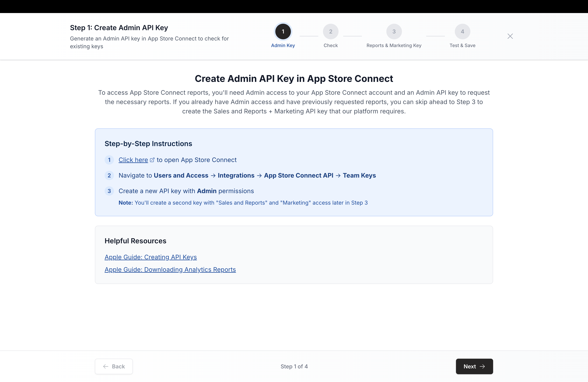This screenshot has width=588, height=382.
Task: Click the Step 1 of 4 indicator
Action: coord(294,366)
